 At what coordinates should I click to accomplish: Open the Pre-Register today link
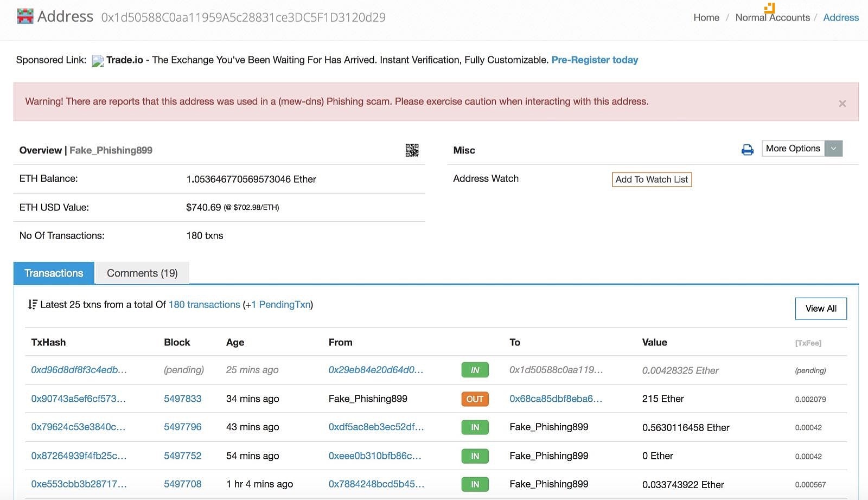click(x=595, y=60)
